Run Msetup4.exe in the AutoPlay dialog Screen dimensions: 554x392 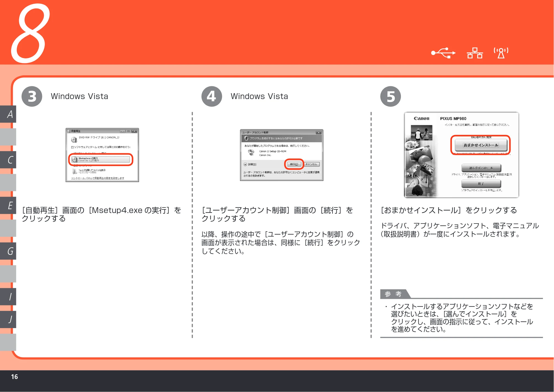[x=101, y=160]
